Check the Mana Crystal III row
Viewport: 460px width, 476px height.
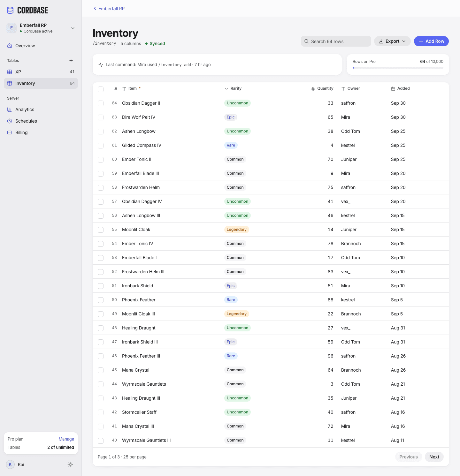[101, 426]
